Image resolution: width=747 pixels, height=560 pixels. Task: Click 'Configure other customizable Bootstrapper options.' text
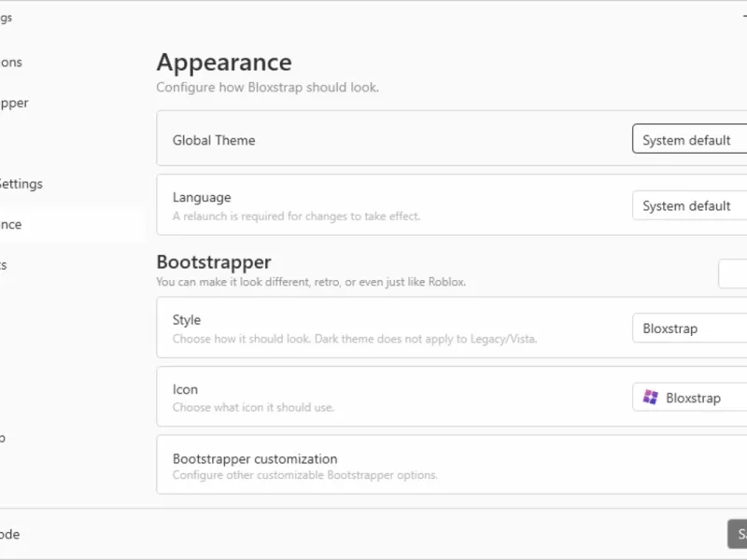pyautogui.click(x=305, y=475)
